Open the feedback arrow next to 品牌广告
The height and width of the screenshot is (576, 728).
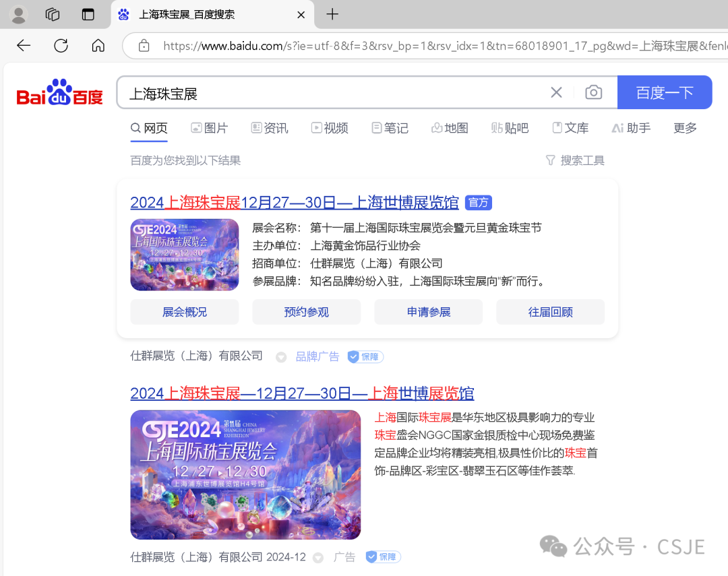280,356
